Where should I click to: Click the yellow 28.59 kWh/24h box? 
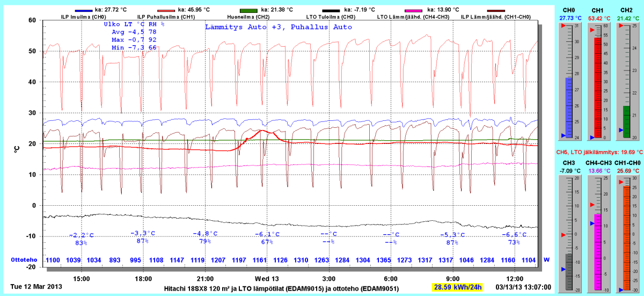click(457, 287)
